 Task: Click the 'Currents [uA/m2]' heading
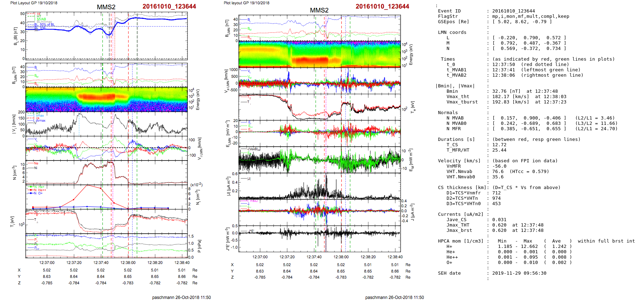point(461,214)
